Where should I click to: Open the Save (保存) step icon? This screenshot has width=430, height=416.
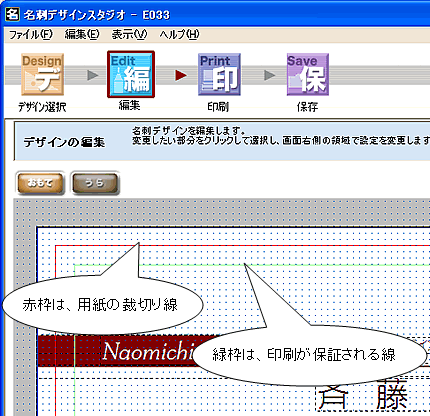pos(308,75)
